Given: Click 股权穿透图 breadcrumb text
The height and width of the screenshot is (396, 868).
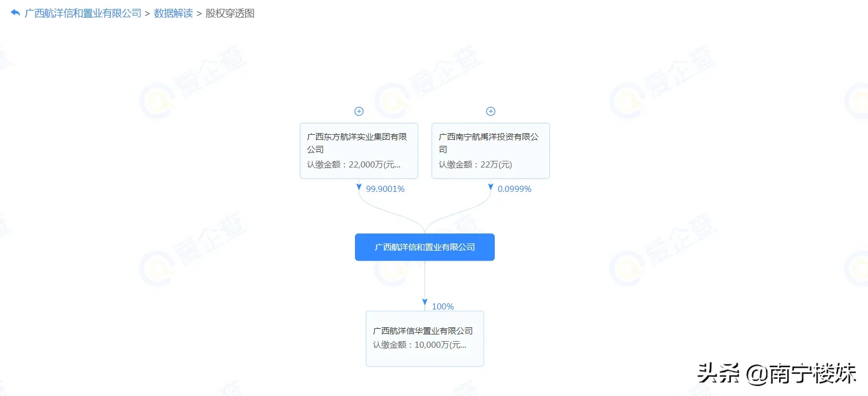Looking at the screenshot, I should (230, 13).
